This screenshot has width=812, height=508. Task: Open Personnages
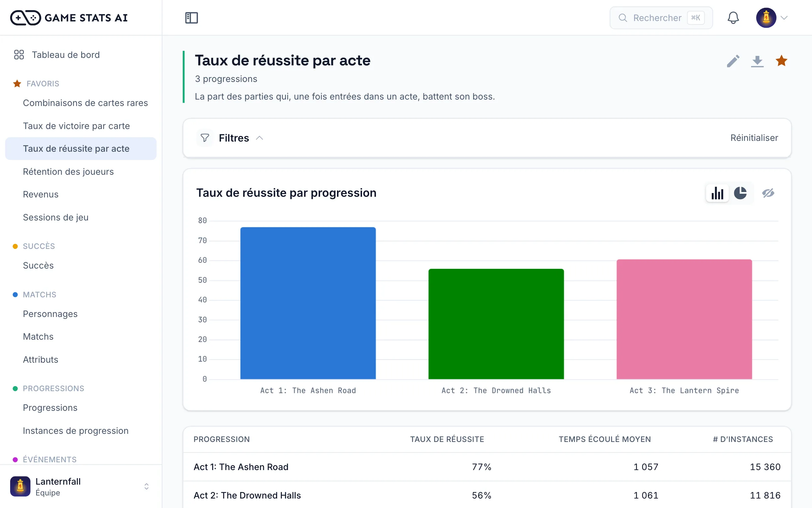tap(81, 314)
